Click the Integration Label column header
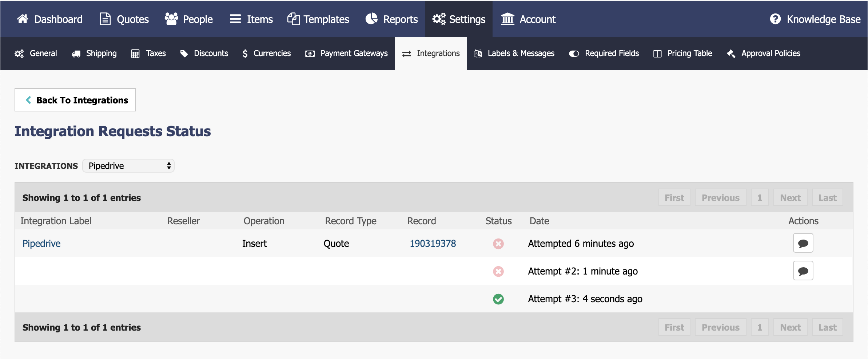This screenshot has height=359, width=868. point(56,221)
